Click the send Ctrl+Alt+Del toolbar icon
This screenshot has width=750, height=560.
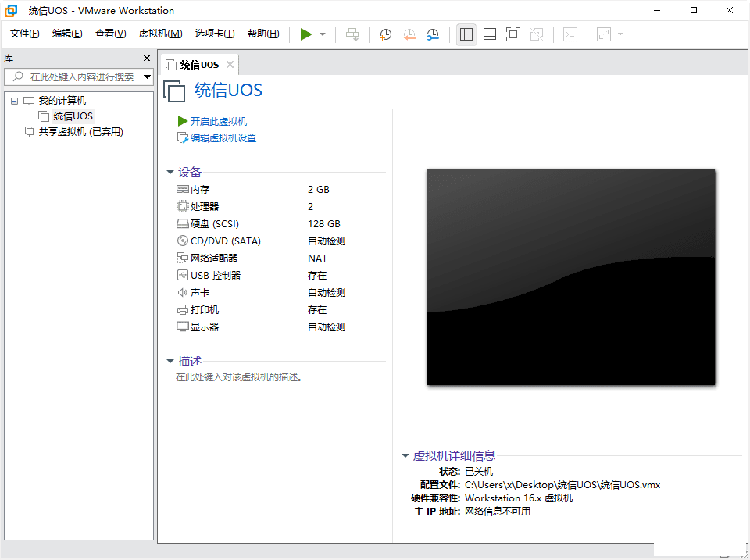pos(352,34)
